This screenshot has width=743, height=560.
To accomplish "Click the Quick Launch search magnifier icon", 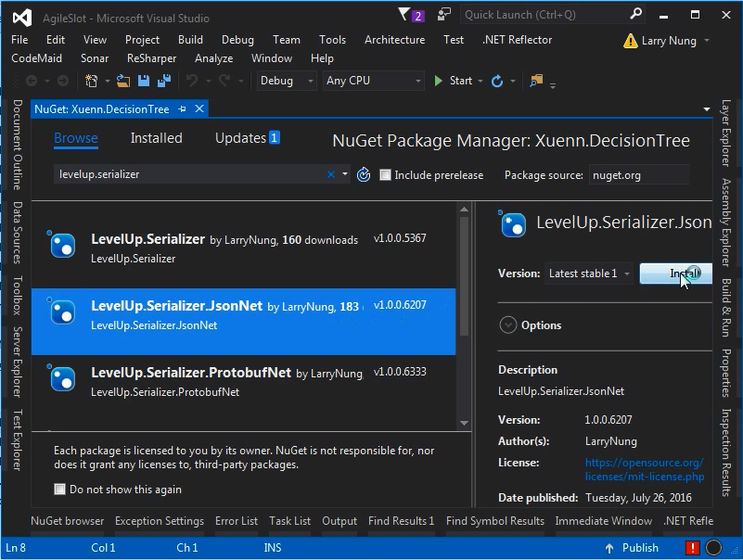I will click(x=636, y=14).
